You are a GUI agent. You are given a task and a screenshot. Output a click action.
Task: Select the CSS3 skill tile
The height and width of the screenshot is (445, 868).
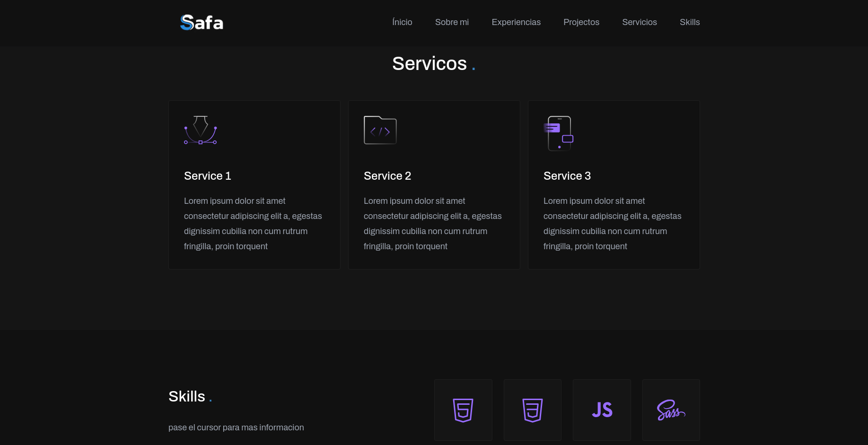point(532,410)
